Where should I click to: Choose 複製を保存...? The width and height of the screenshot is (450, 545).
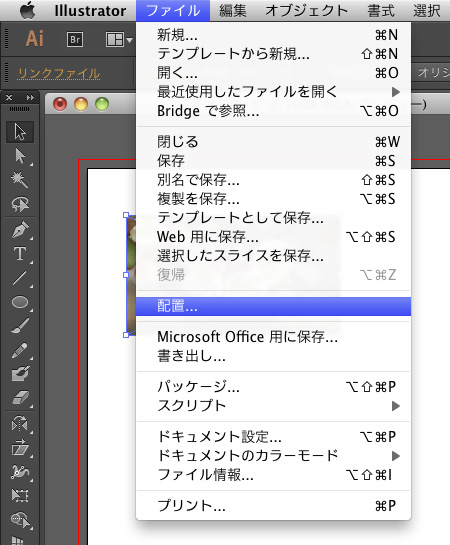[x=273, y=199]
